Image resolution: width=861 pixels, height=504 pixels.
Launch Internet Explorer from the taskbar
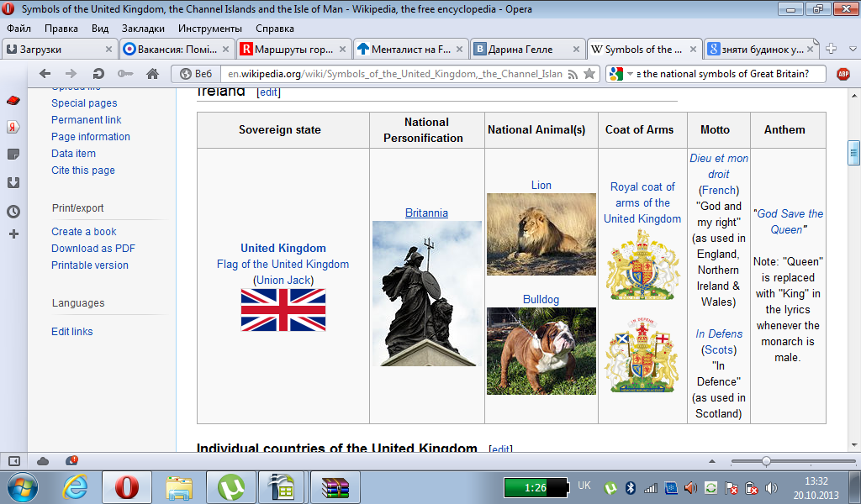tap(75, 487)
